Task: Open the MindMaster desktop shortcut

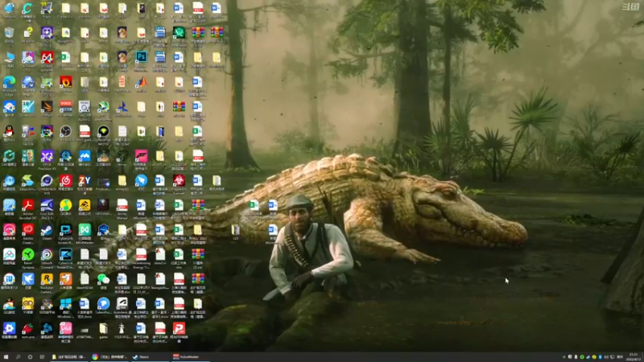Action: 85,232
